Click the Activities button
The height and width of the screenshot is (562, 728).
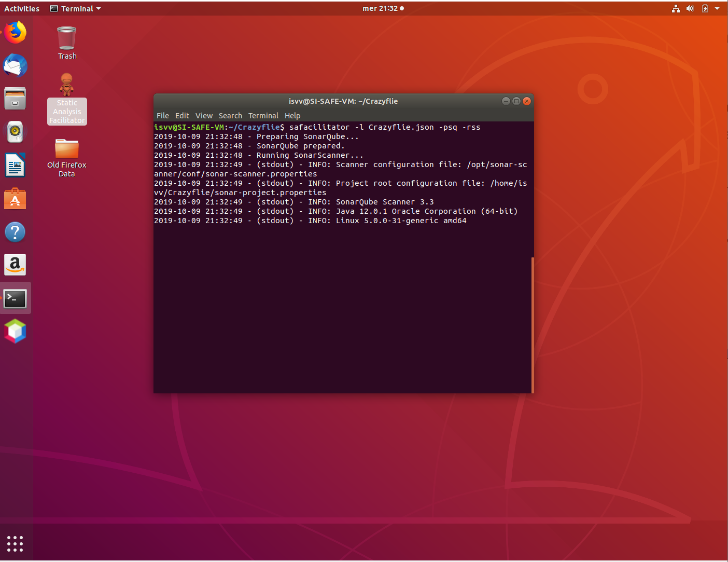coord(22,9)
